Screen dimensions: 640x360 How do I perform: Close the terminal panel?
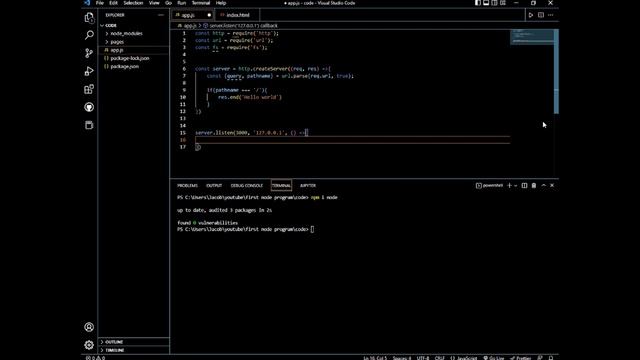[552, 185]
